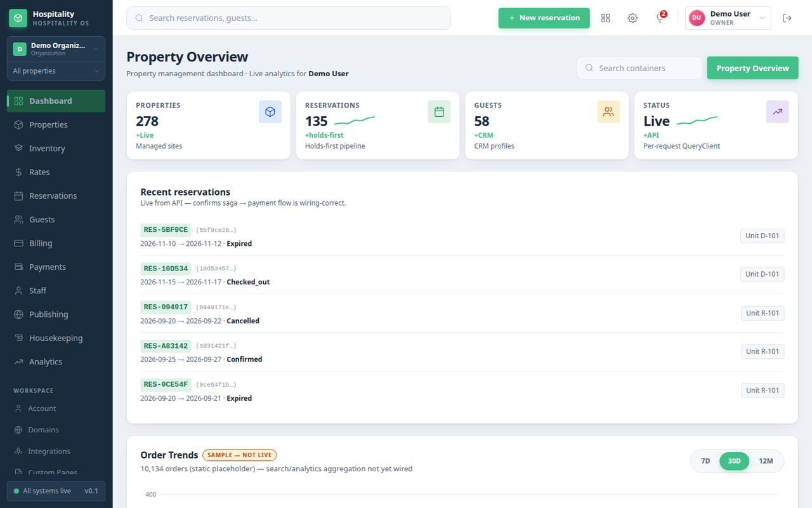The width and height of the screenshot is (812, 508).
Task: Click the Inventory layers icon in sidebar
Action: pos(18,148)
